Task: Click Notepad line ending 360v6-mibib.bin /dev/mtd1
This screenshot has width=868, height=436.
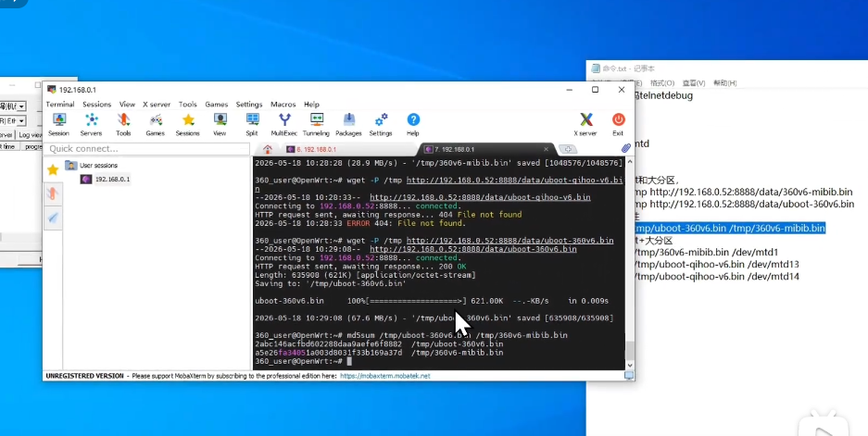Action: point(707,253)
